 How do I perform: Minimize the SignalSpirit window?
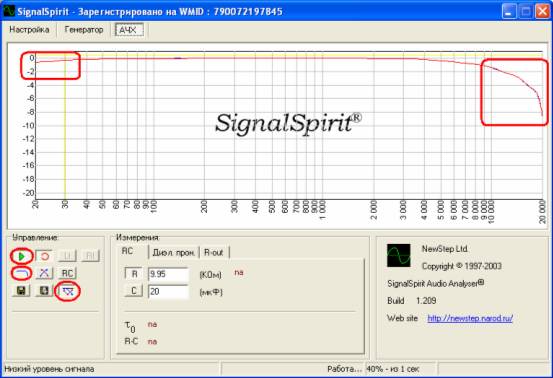(509, 12)
